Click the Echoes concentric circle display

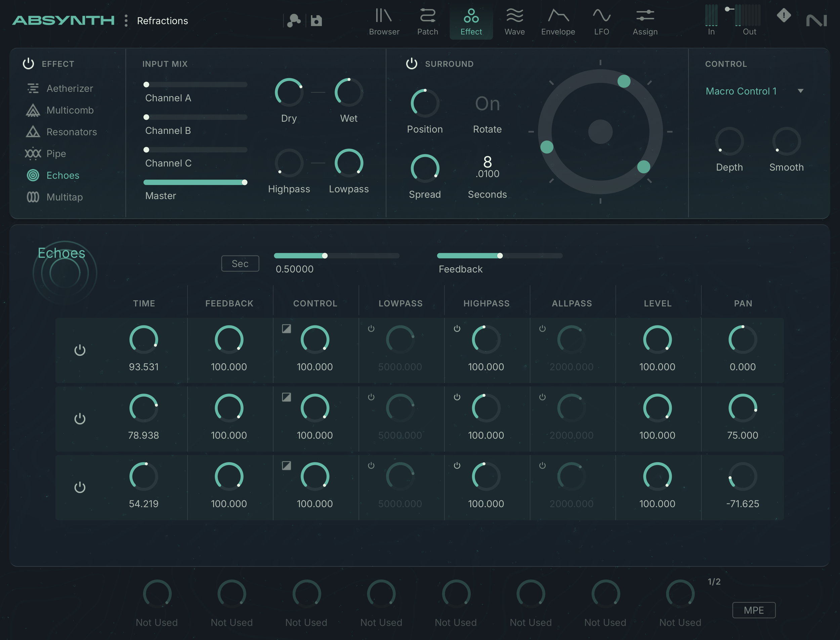click(x=65, y=273)
